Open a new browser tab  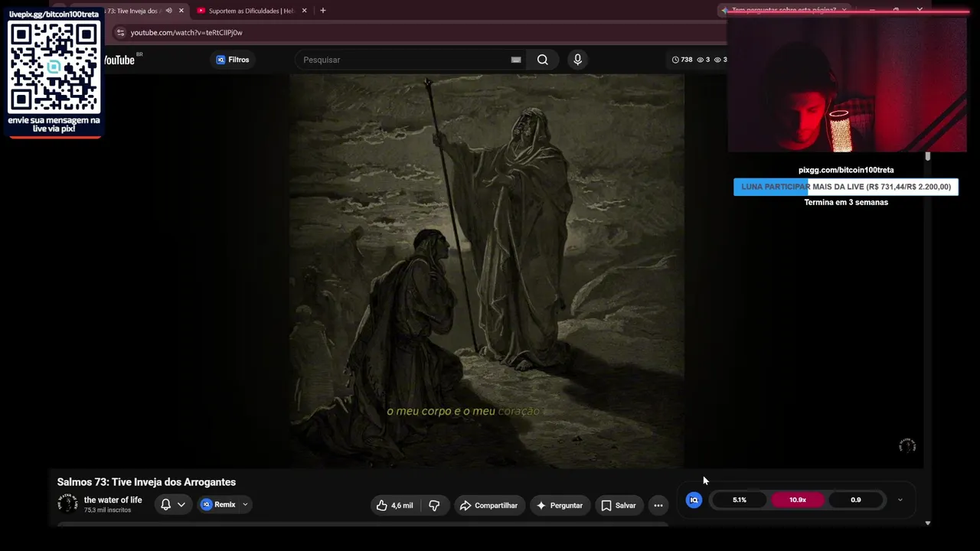click(323, 11)
